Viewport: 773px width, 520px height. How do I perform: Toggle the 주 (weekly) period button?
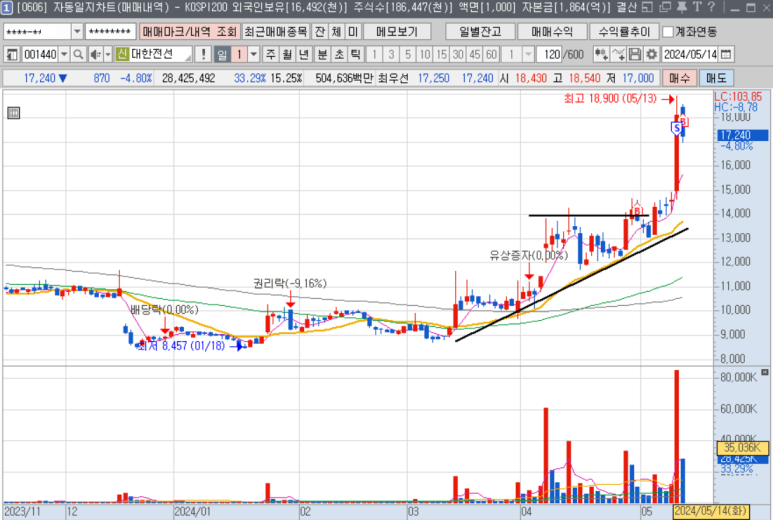[269, 54]
